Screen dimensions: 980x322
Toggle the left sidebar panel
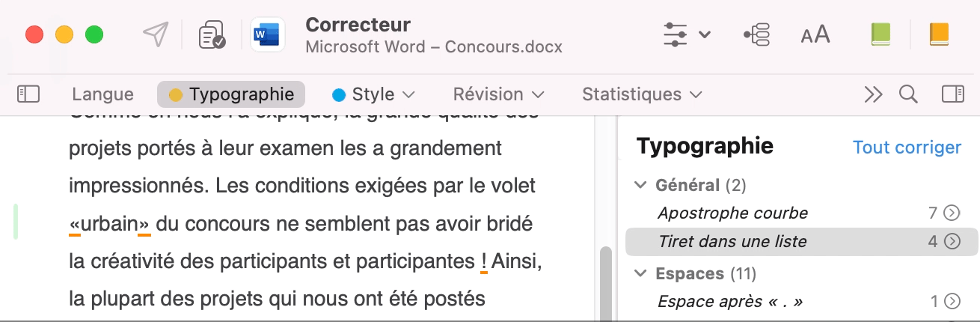(x=28, y=94)
